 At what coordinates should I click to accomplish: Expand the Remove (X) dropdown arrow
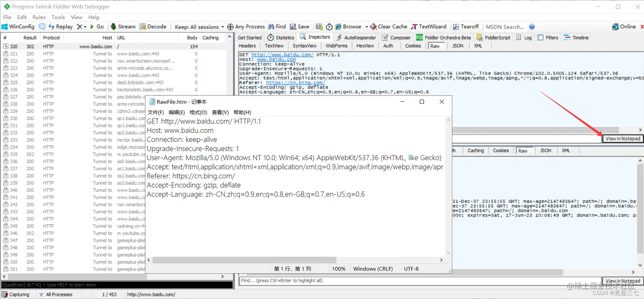[x=85, y=26]
